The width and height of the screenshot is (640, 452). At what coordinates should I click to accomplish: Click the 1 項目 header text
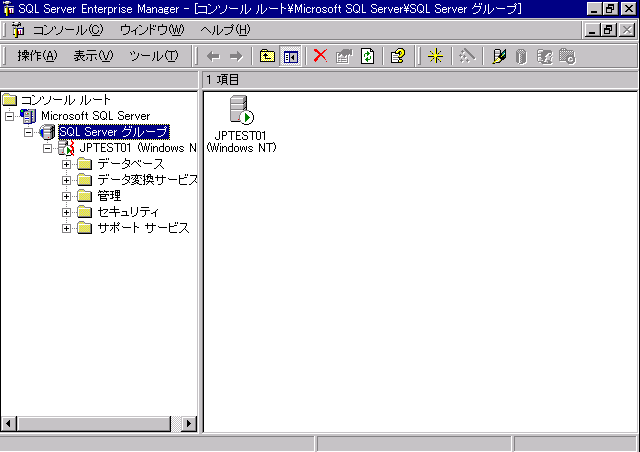(222, 80)
